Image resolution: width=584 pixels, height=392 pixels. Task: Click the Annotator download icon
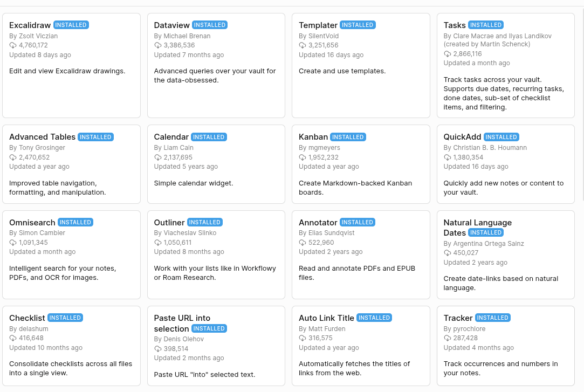pos(303,243)
